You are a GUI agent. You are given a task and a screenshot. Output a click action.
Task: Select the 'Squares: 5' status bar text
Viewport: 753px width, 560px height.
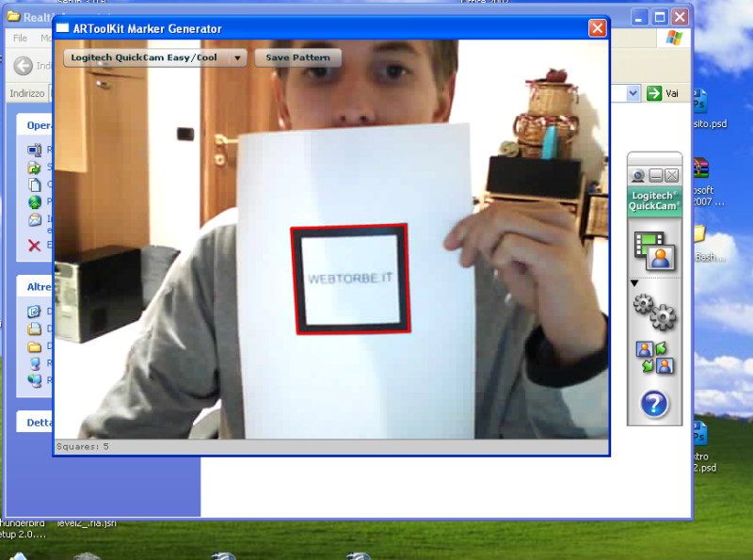(83, 447)
